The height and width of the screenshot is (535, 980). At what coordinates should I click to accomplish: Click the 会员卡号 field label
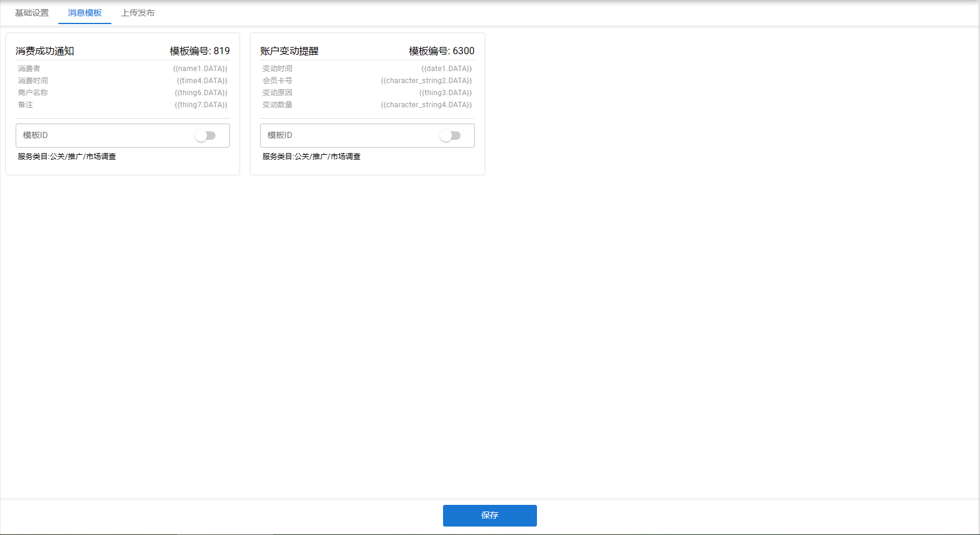[x=278, y=81]
